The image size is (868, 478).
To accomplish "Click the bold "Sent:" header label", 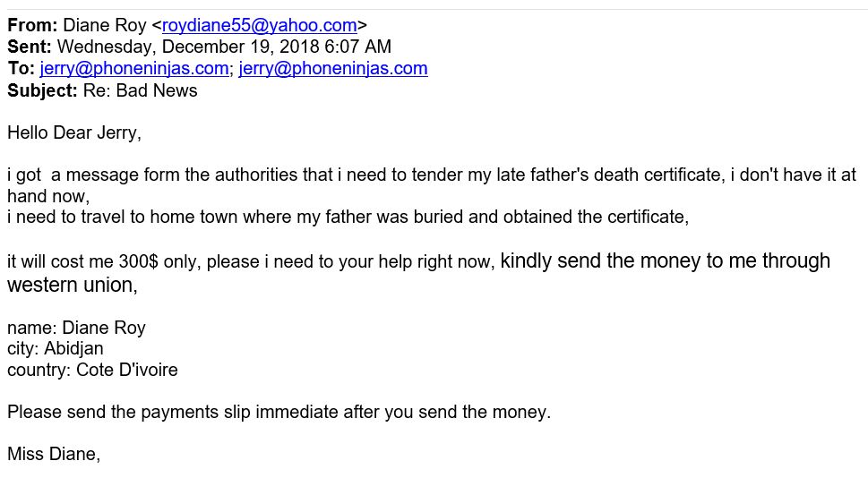I will (30, 47).
